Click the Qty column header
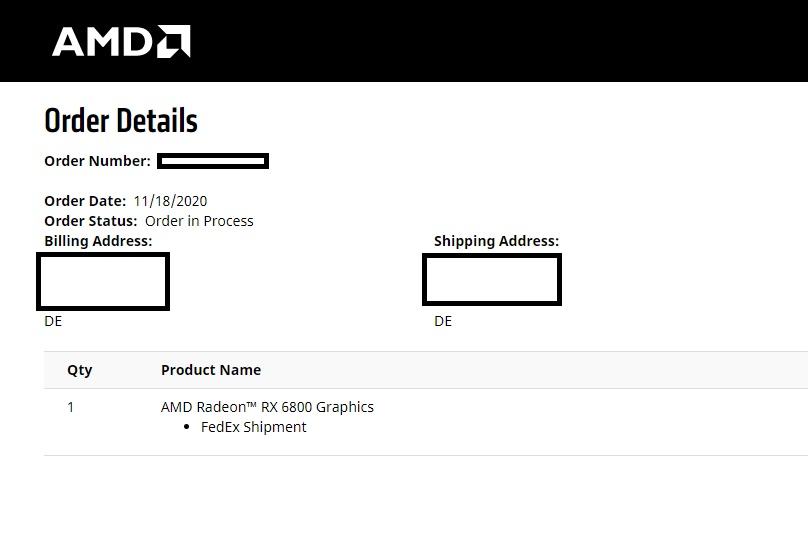Image resolution: width=808 pixels, height=540 pixels. [x=80, y=370]
